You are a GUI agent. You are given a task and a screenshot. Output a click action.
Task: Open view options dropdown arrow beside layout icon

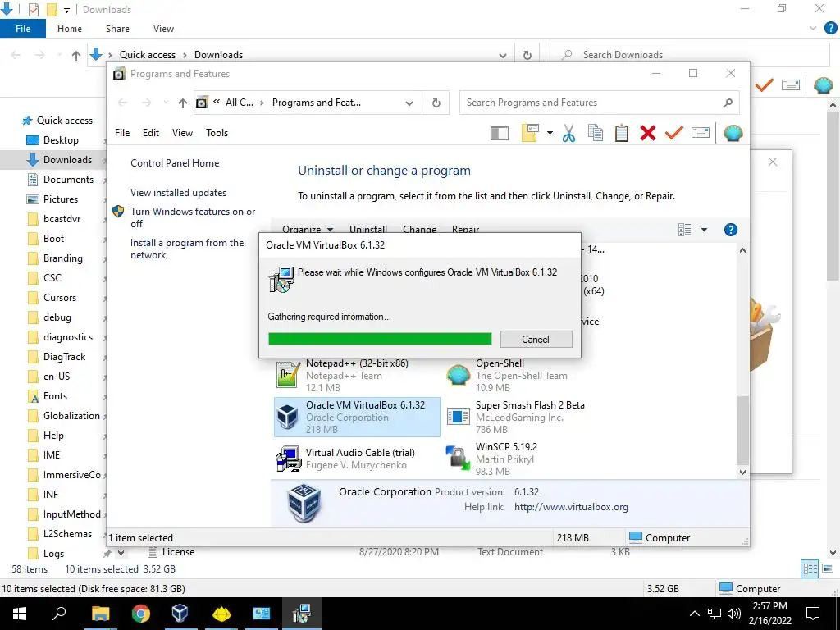click(704, 230)
